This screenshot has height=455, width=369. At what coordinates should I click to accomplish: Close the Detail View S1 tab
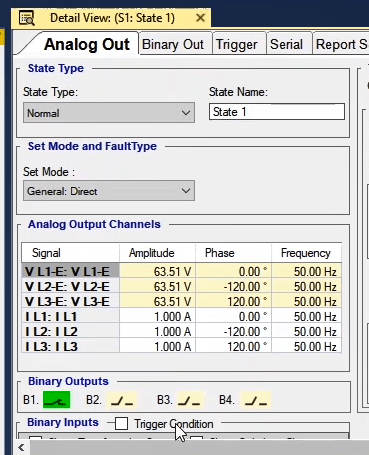pos(200,18)
